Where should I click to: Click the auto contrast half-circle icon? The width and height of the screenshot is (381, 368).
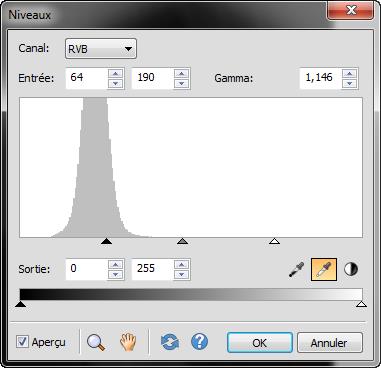pos(351,269)
